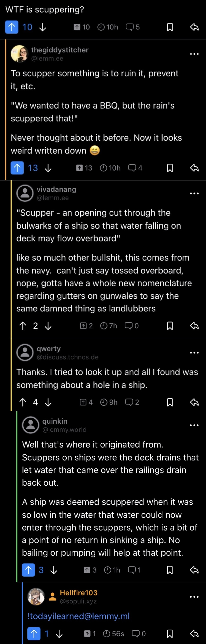Remove upvote on the "WTF is scuppering?" post
This screenshot has width=206, height=644.
click(12, 27)
